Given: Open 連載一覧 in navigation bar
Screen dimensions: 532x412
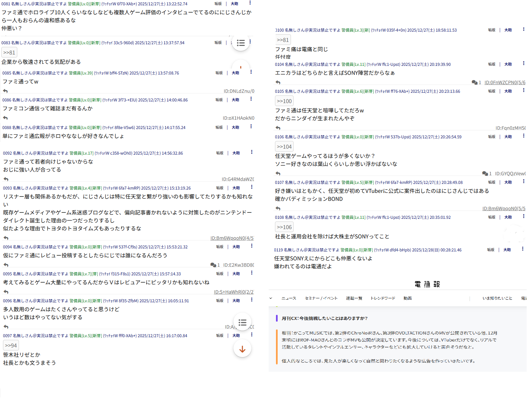Looking at the screenshot, I should coord(354,298).
